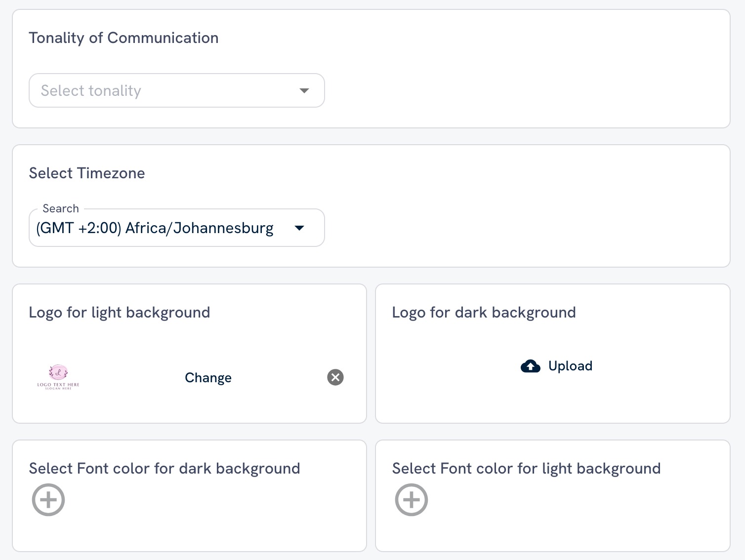This screenshot has width=745, height=560.
Task: Click the Upload cloud icon for dark background logo
Action: point(530,366)
